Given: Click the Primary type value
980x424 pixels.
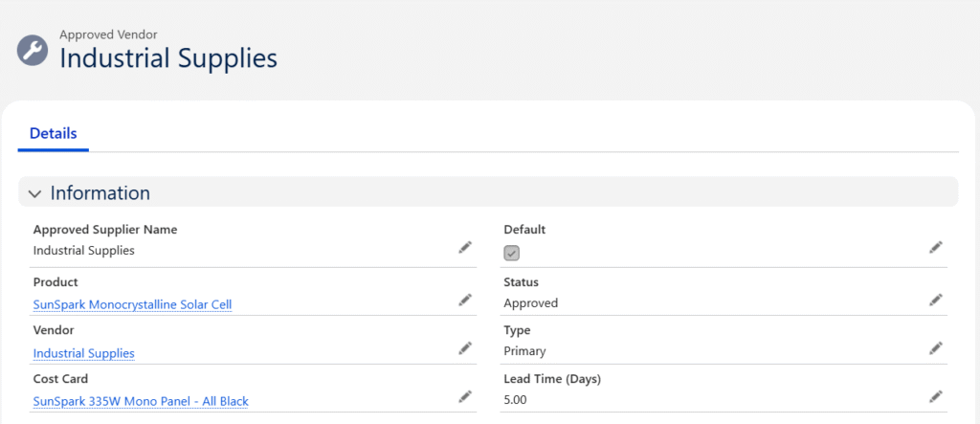Looking at the screenshot, I should (524, 351).
